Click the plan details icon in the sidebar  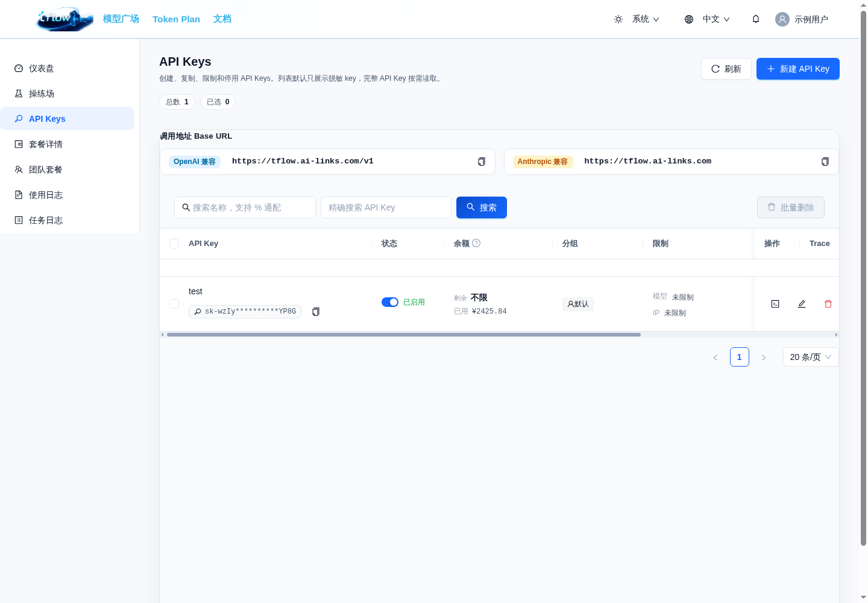coord(19,144)
